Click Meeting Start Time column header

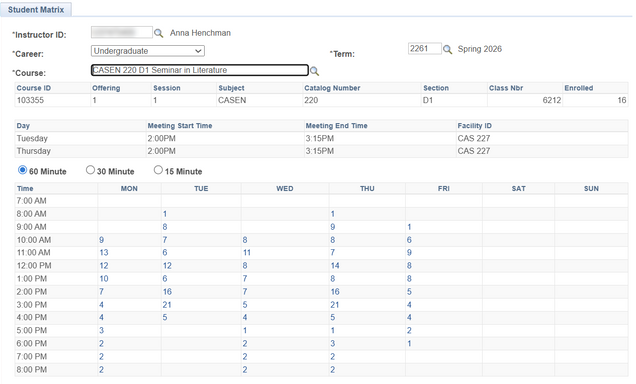tap(180, 126)
